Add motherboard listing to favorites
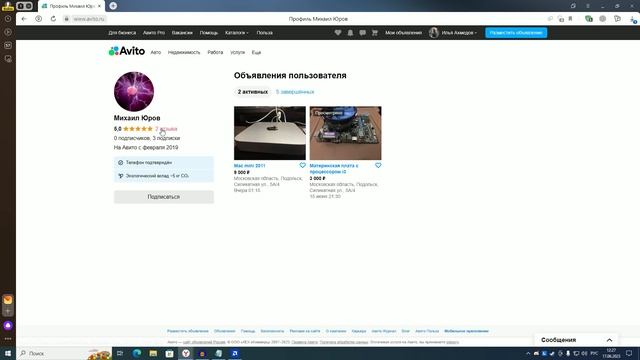The height and width of the screenshot is (360, 640). pos(378,165)
